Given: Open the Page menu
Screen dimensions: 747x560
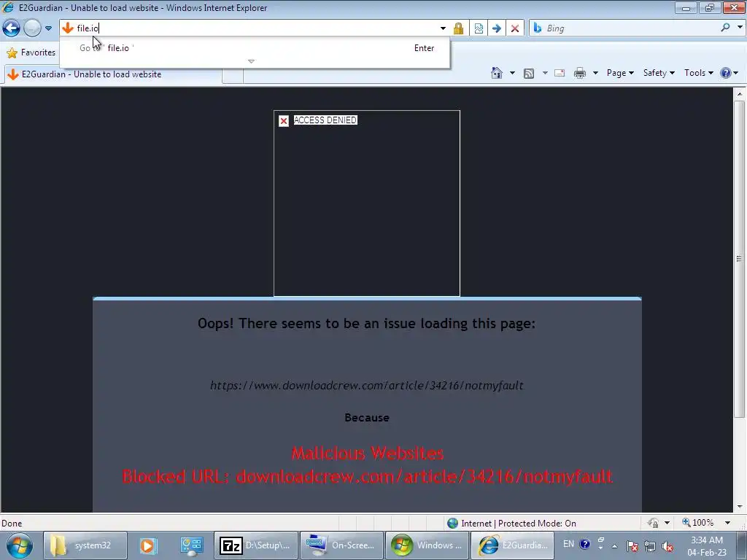Looking at the screenshot, I should pyautogui.click(x=620, y=73).
